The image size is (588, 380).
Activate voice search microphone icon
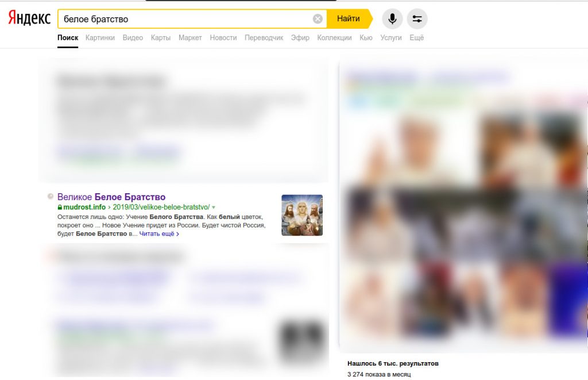(392, 19)
